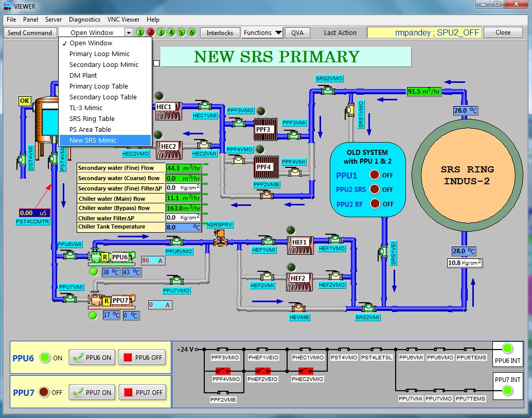Click the PPU6 pump icon
The height and width of the screenshot is (418, 532).
point(111,257)
